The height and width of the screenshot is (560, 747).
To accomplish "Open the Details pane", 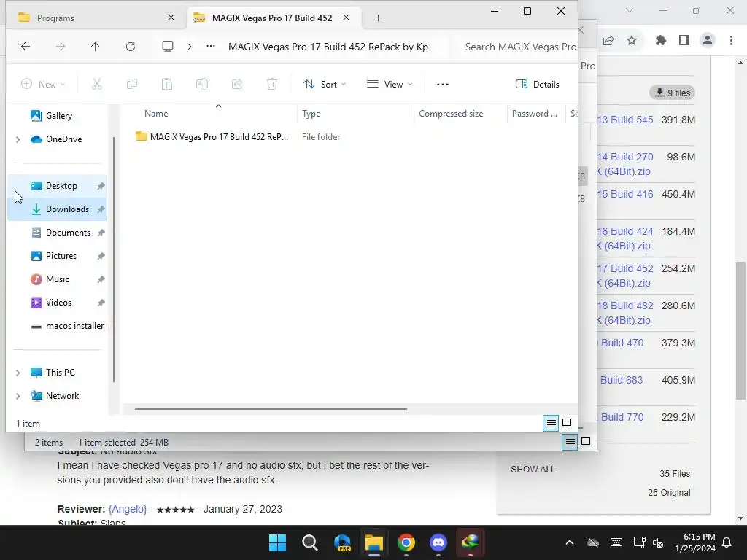I will [x=538, y=85].
